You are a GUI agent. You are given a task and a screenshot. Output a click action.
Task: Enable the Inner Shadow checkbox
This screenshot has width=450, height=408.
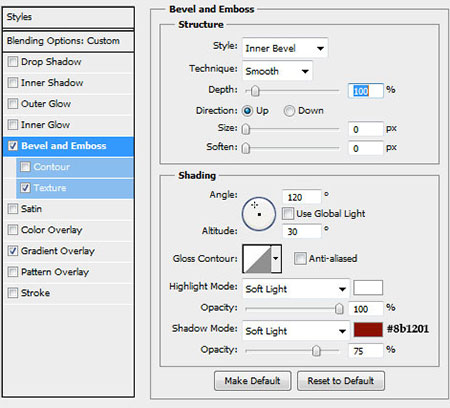(x=13, y=83)
